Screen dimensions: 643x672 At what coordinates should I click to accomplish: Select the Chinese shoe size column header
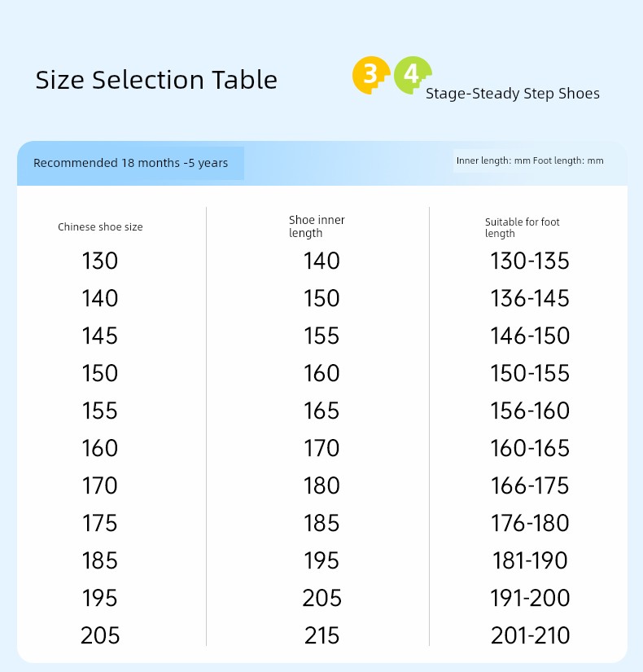100,226
